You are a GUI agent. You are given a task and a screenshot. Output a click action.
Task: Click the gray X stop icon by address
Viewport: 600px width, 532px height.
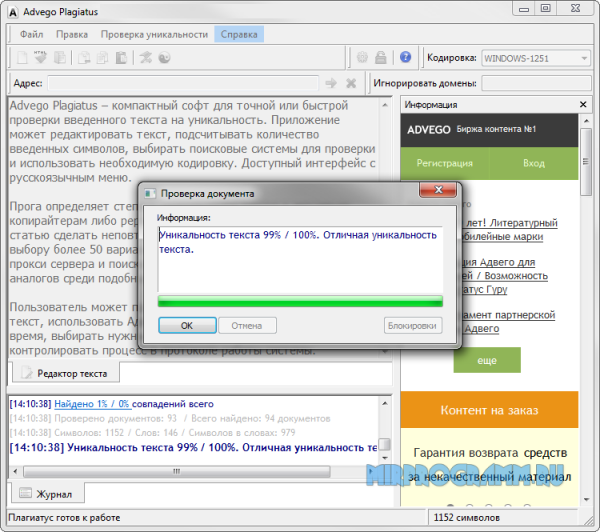(351, 83)
